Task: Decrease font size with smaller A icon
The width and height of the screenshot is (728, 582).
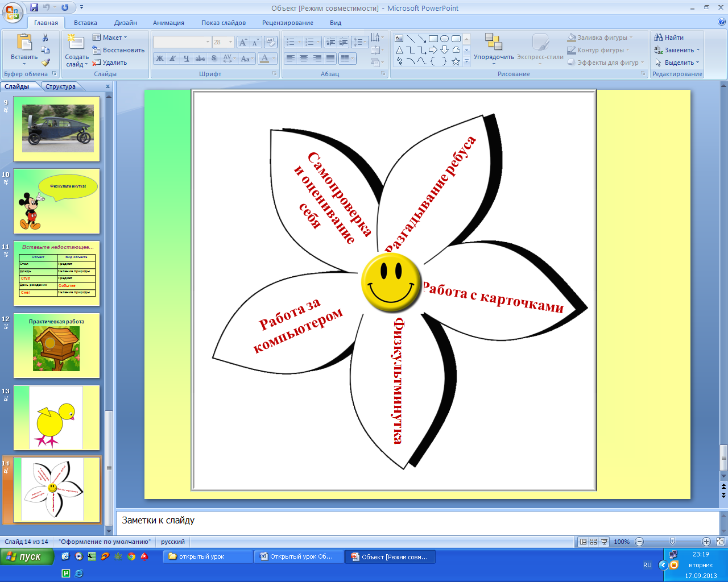Action: click(x=255, y=42)
